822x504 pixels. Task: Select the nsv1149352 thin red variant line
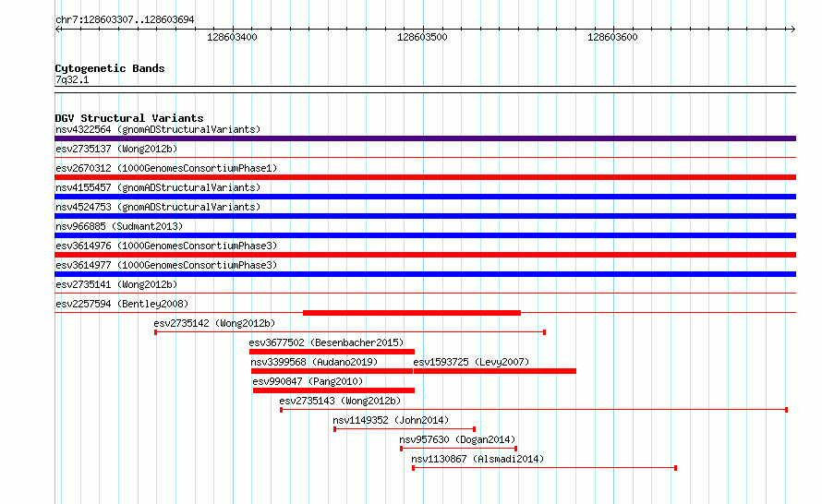(405, 429)
